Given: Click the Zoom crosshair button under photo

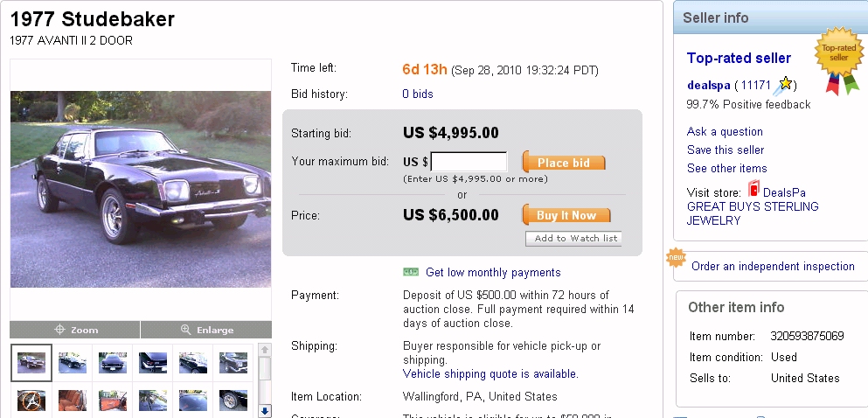Looking at the screenshot, I should coord(75,330).
